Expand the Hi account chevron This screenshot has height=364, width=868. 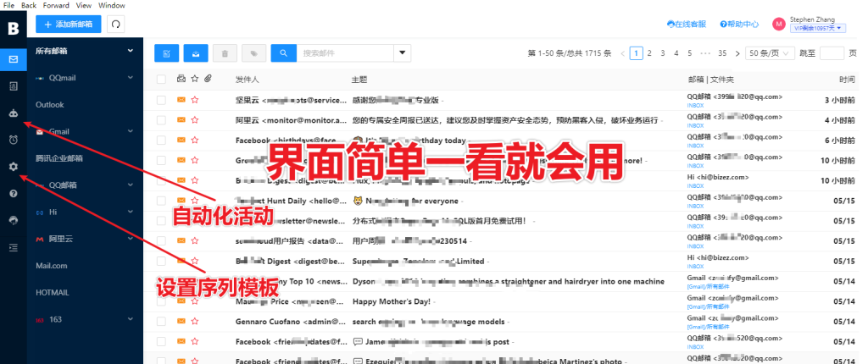click(x=131, y=212)
